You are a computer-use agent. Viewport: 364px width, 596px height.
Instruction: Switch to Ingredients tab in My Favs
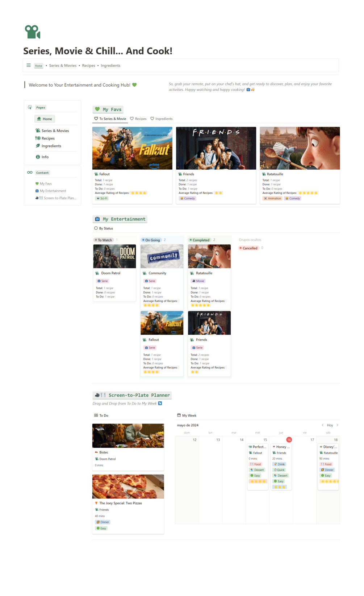click(162, 119)
